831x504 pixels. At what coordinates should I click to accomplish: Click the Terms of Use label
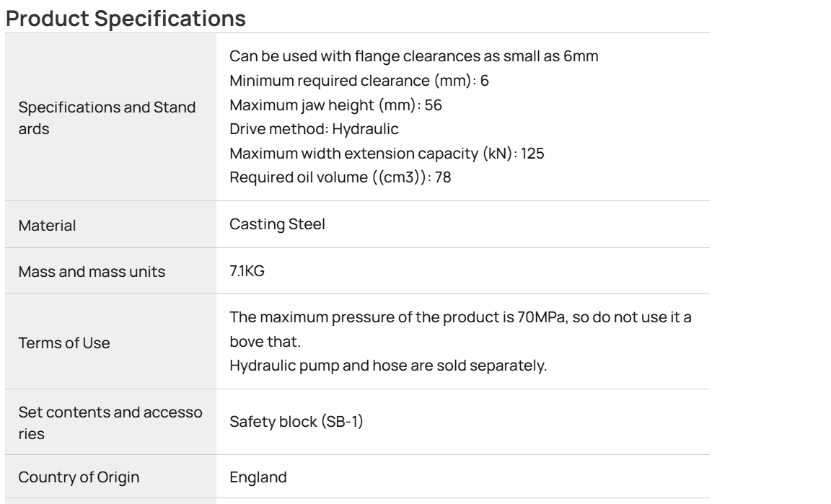[64, 343]
